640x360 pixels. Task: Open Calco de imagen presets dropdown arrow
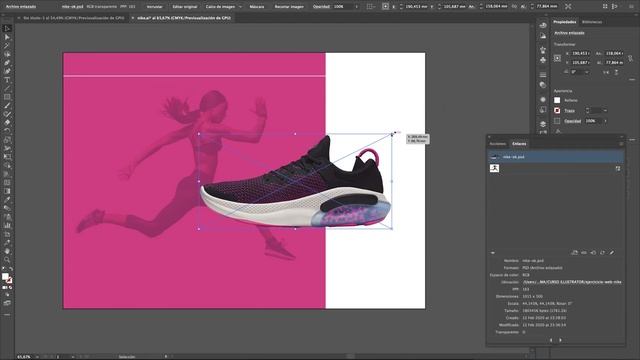coord(240,7)
